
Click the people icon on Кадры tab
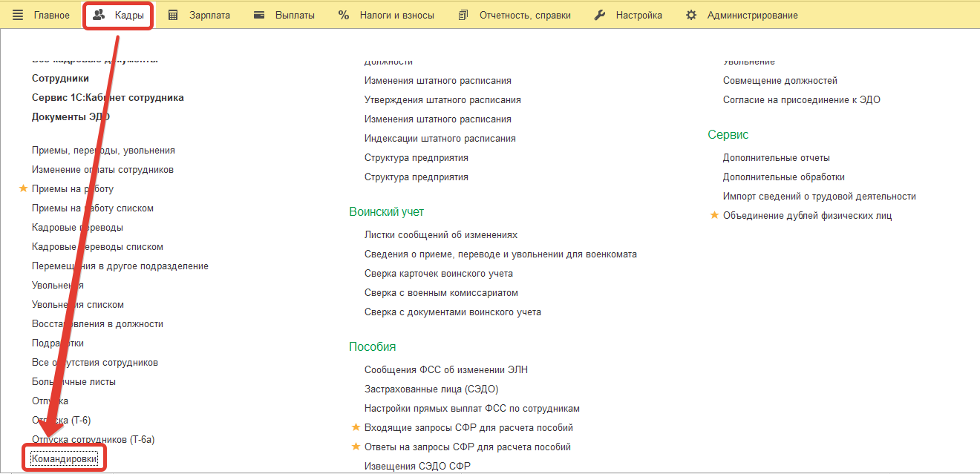(x=99, y=15)
